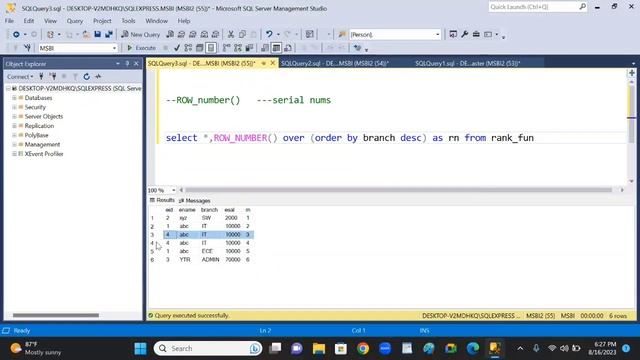Click the Save All icon

[109, 34]
